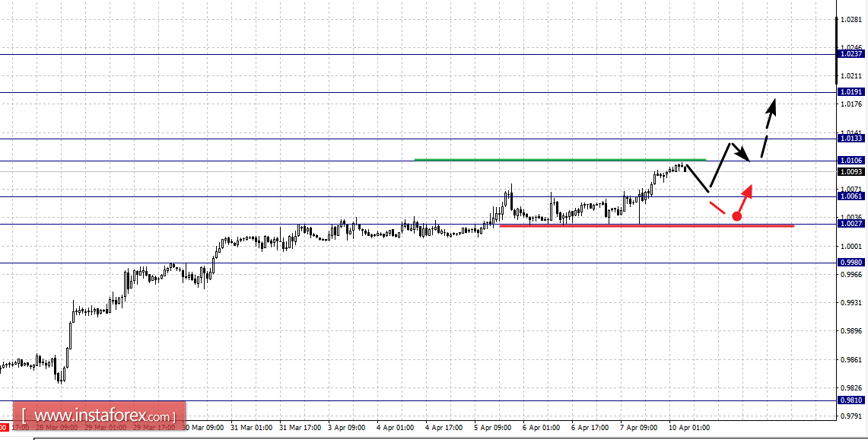Select the 1.0027 price level label
The width and height of the screenshot is (868, 440).
tap(851, 223)
